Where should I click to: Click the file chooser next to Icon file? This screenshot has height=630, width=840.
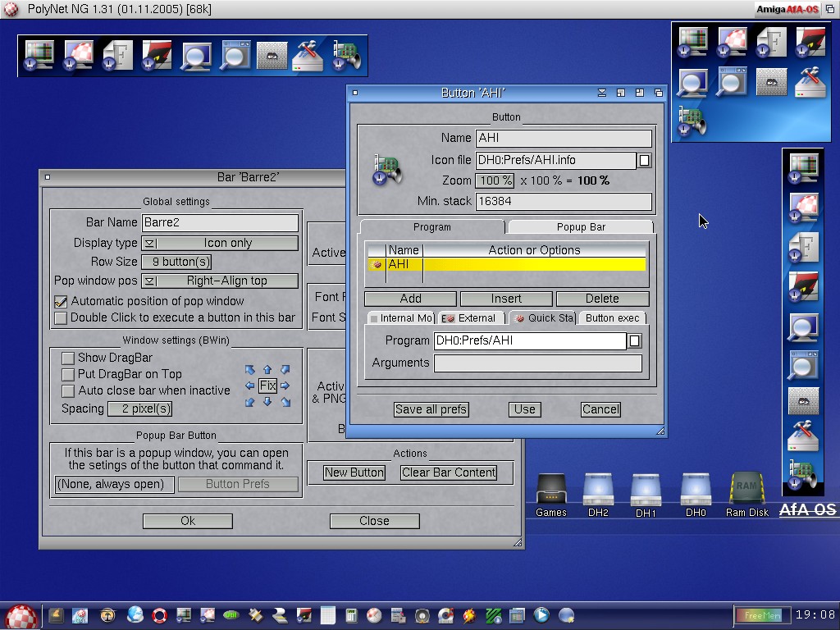click(x=645, y=161)
